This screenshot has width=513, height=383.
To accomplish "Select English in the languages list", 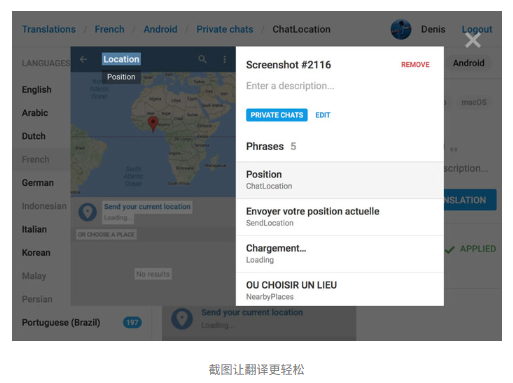I will (x=37, y=90).
